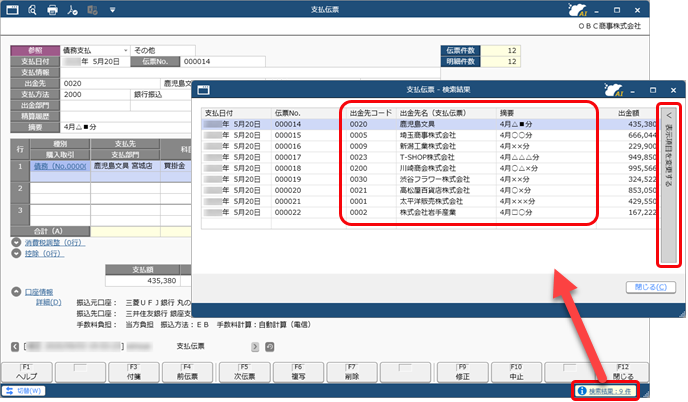Screen dimensions: 688x402
Task: Click the AI assistant icon in main window
Action: (x=577, y=10)
